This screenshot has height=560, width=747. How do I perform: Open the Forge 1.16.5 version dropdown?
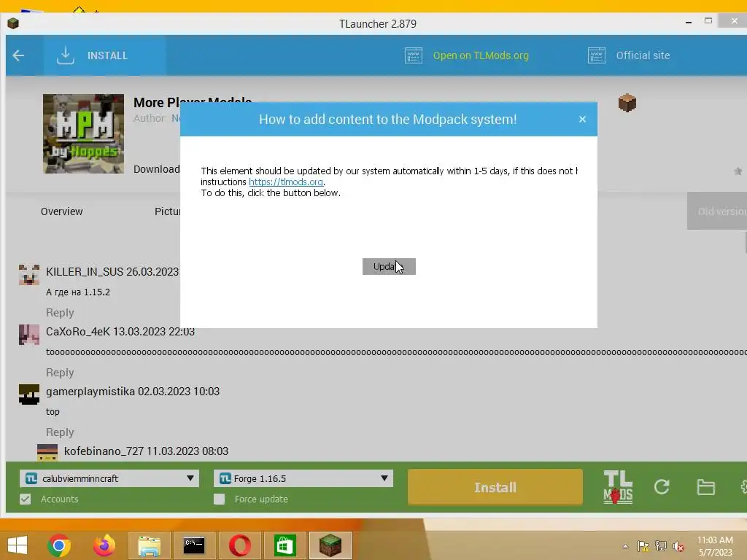click(x=303, y=478)
